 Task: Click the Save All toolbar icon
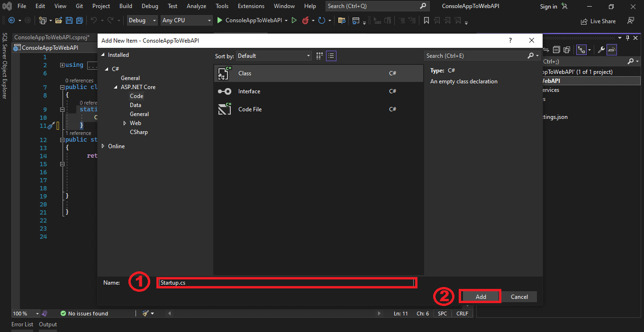pyautogui.click(x=80, y=20)
